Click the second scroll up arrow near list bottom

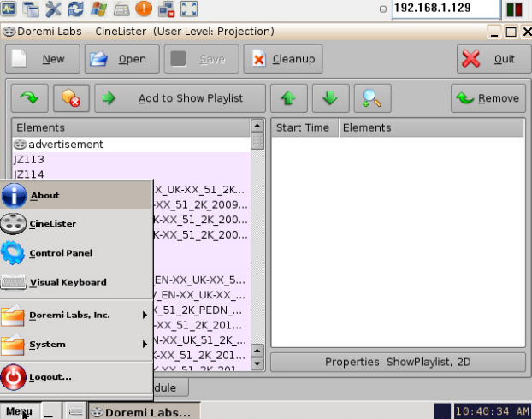coord(257,351)
